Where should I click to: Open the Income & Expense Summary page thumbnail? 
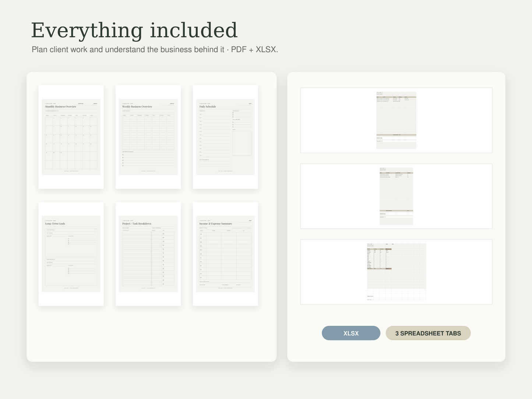[225, 254]
